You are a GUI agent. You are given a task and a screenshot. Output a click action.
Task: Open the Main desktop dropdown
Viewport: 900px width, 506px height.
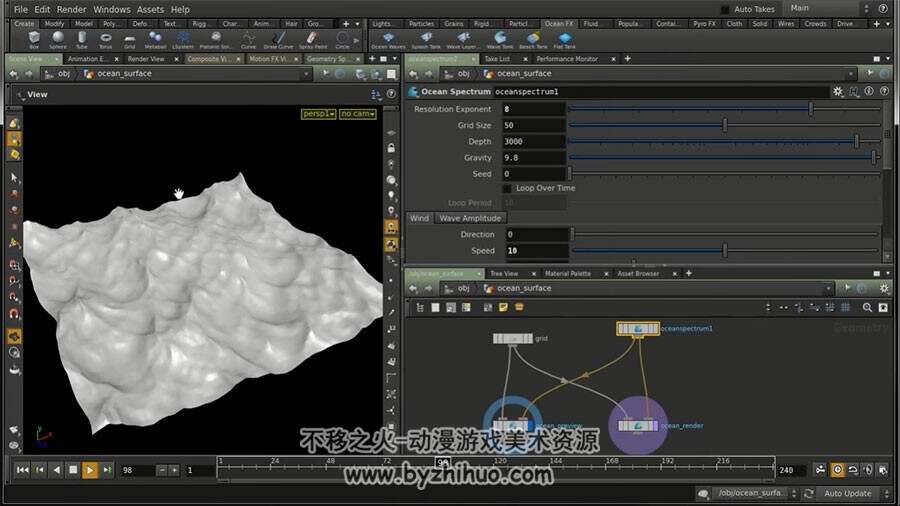point(829,8)
